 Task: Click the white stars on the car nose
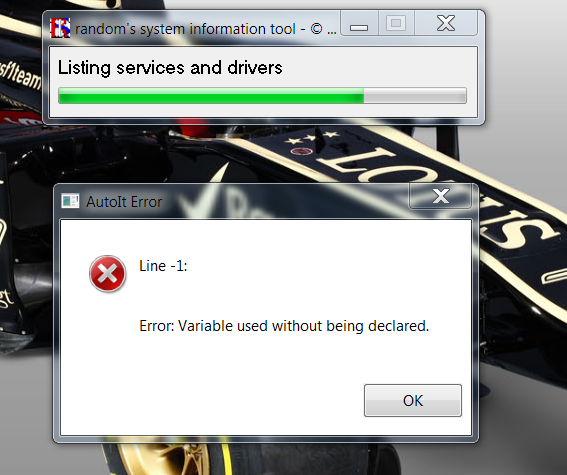[312, 138]
